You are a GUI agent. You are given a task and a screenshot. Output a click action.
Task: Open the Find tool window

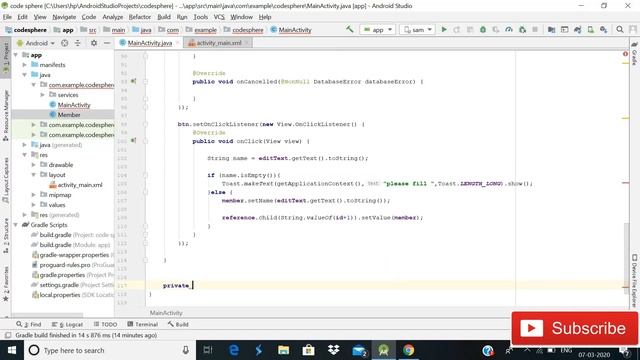pyautogui.click(x=29, y=324)
